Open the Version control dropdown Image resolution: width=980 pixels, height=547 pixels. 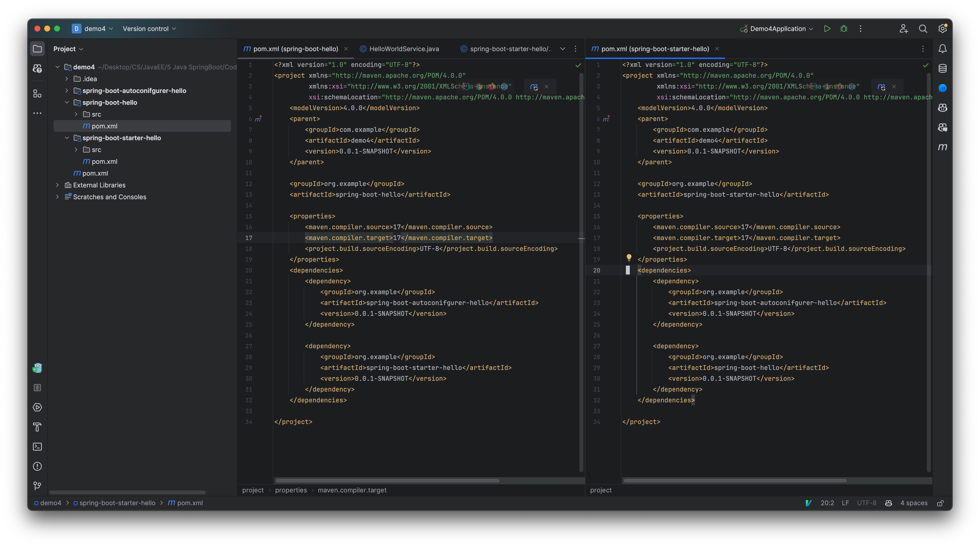(149, 29)
